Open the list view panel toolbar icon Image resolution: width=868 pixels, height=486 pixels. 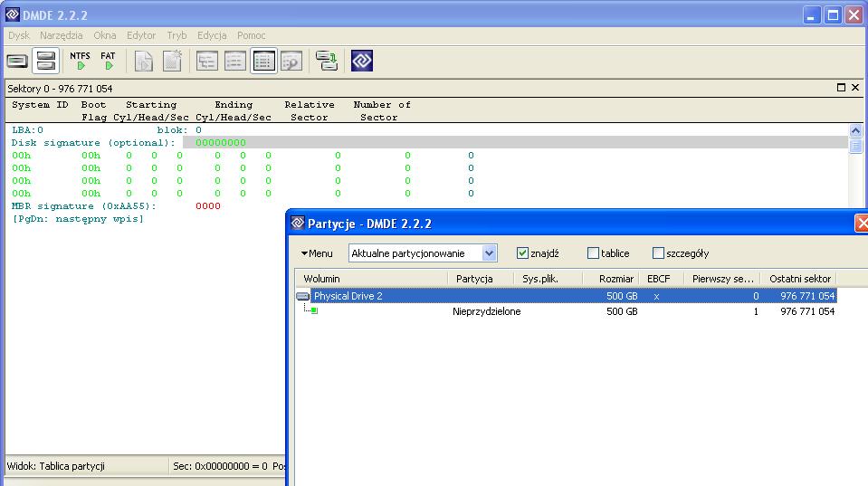(x=235, y=61)
